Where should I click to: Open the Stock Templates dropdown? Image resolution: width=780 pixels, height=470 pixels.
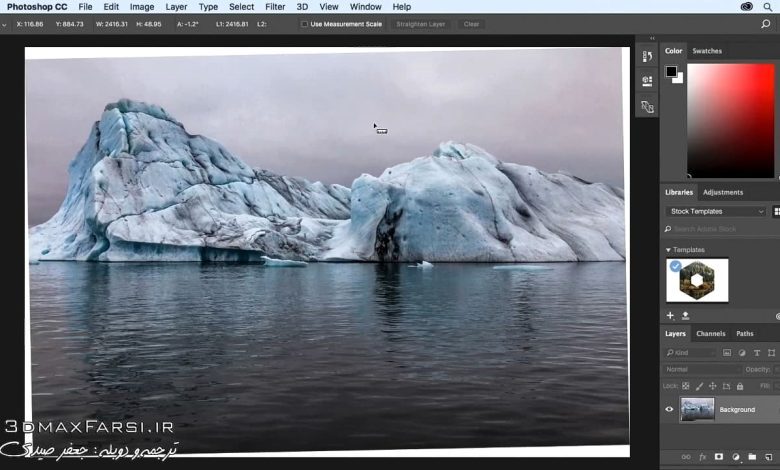716,212
